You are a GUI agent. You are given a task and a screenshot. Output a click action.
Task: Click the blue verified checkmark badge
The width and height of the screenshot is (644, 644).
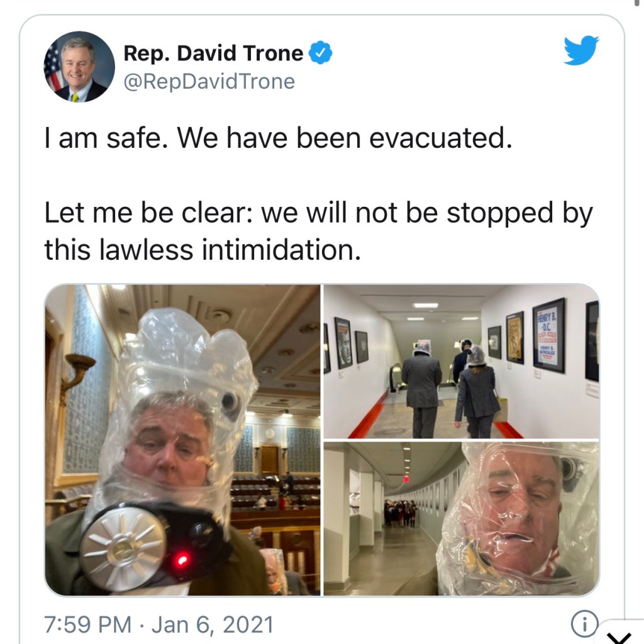320,53
